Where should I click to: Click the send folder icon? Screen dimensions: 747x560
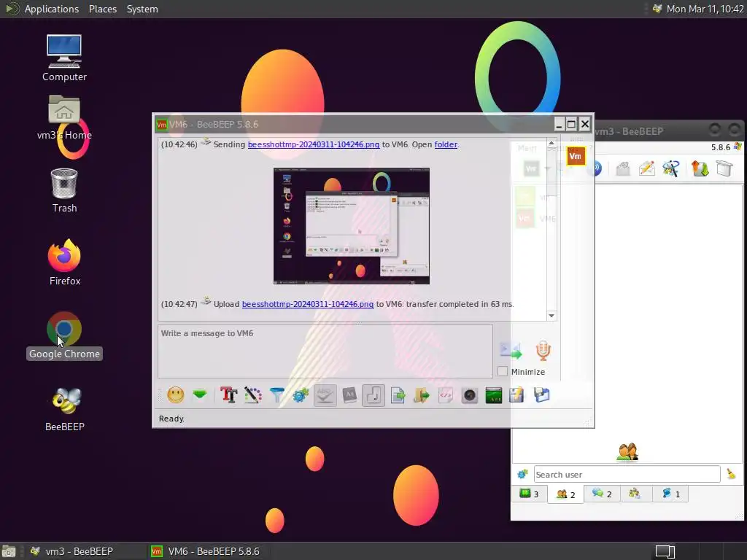coord(421,394)
